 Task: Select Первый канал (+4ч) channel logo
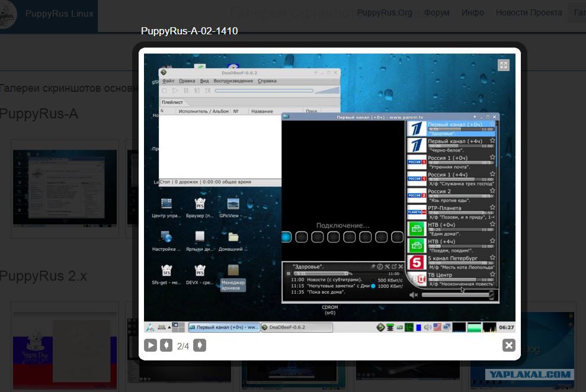click(x=417, y=145)
